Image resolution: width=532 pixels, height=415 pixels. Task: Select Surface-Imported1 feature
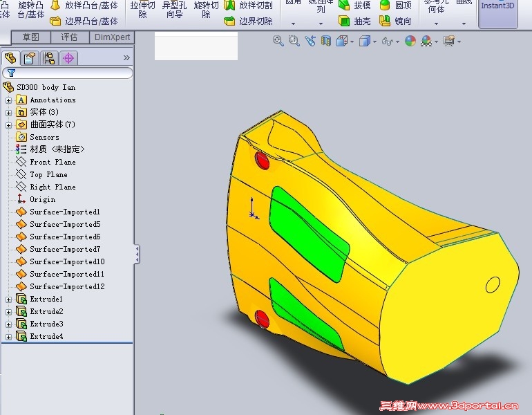pos(58,212)
